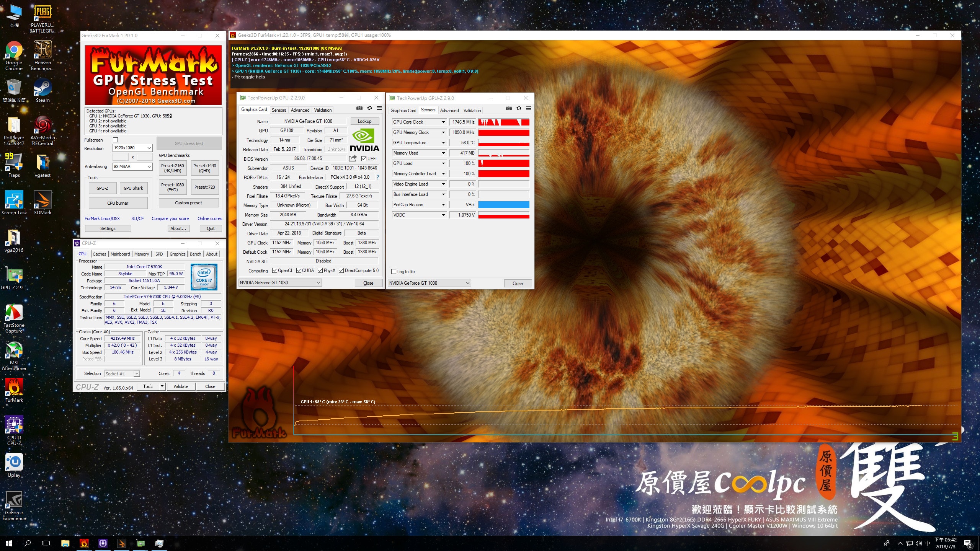This screenshot has width=980, height=551.
Task: Toggle Fullscreen checkbox in FurMark
Action: 115,140
